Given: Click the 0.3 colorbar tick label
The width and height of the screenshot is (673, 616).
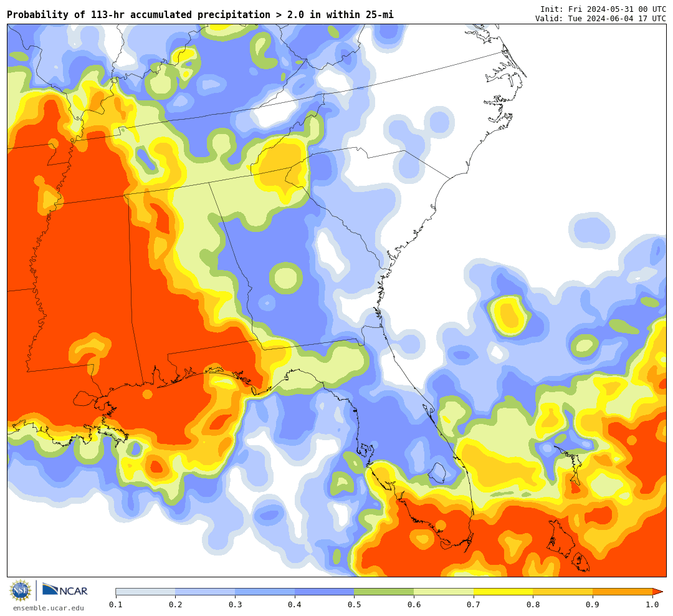Looking at the screenshot, I should coord(235,605).
